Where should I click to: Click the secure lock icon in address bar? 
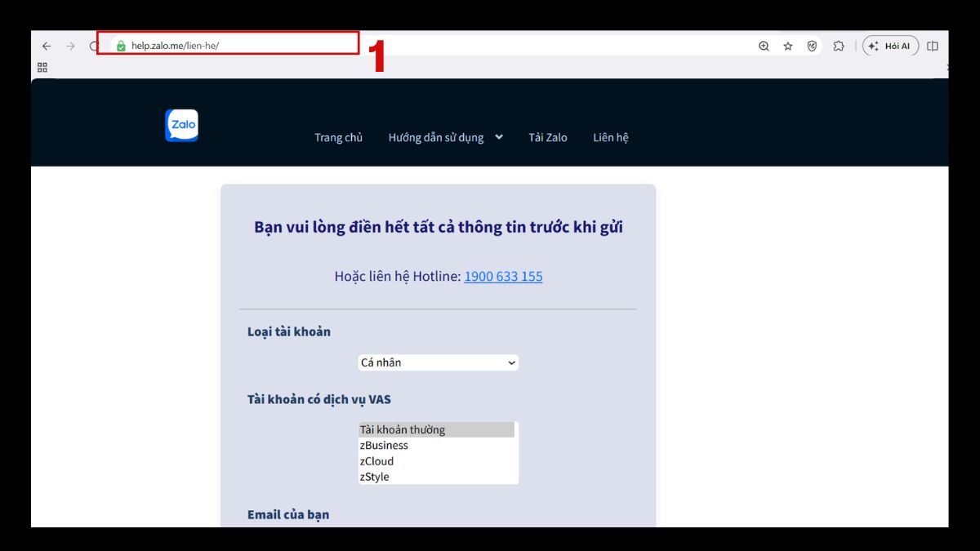pos(121,47)
